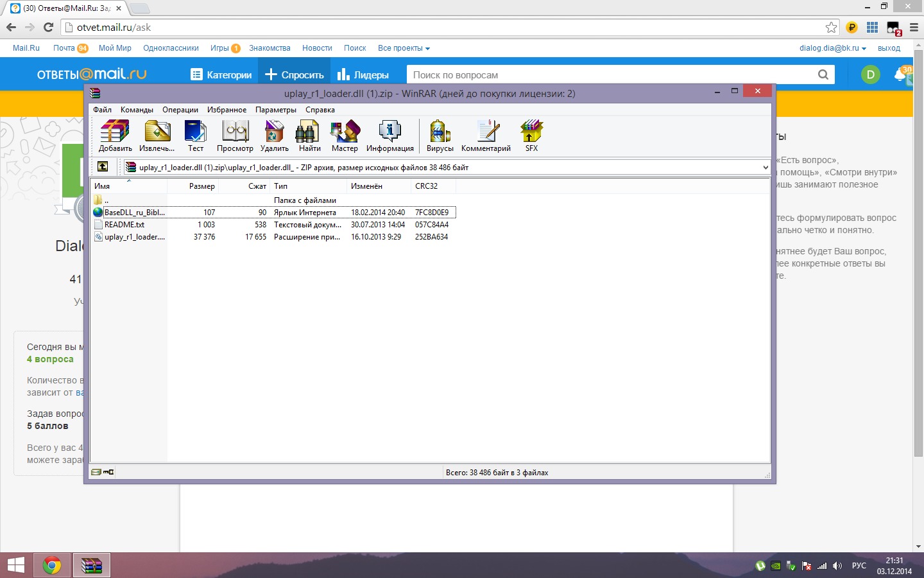The width and height of the screenshot is (924, 578).
Task: Open the dialog.dia@bk.ru account dropdown
Action: pos(833,48)
